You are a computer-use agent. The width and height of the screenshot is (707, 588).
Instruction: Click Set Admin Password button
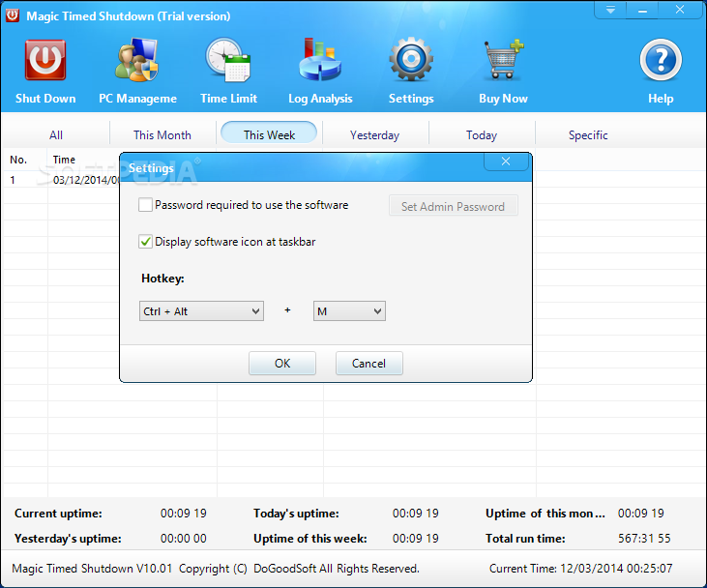click(454, 206)
